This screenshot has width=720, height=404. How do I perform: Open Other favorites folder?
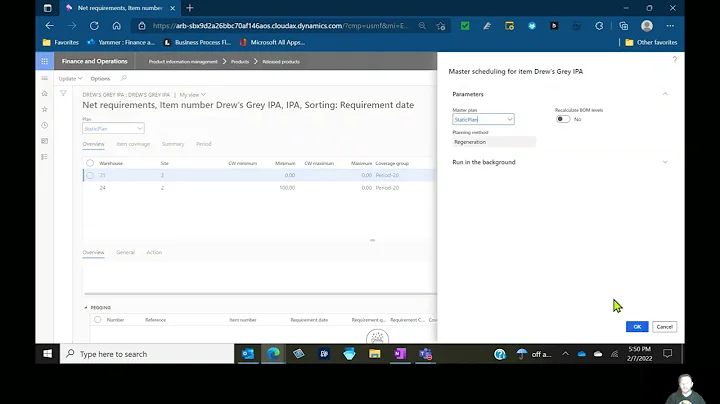tap(651, 42)
